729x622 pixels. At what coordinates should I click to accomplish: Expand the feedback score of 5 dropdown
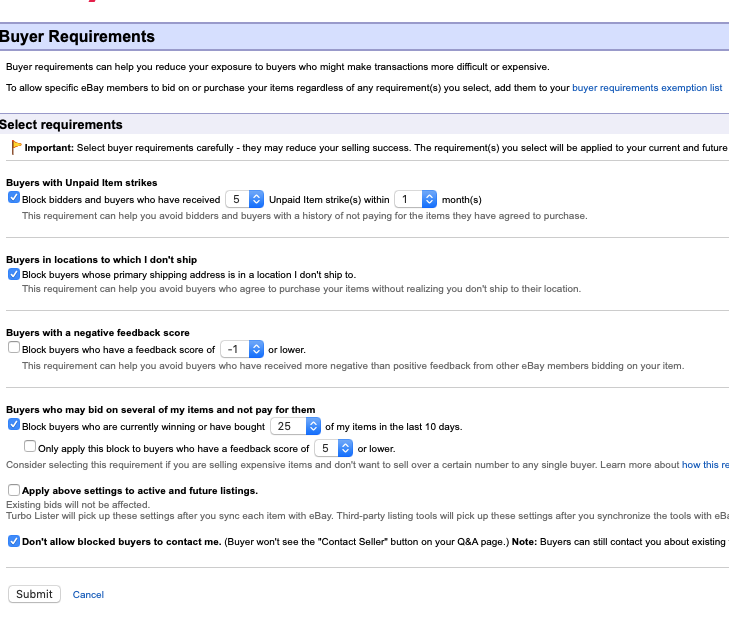click(332, 448)
